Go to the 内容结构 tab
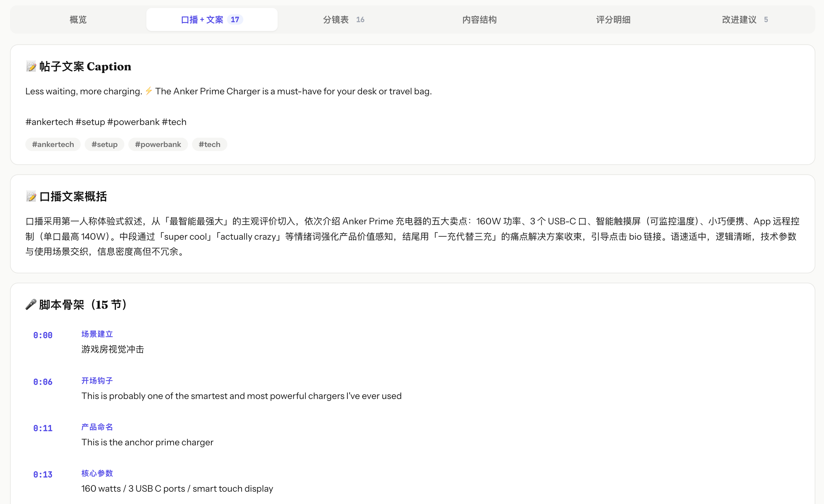This screenshot has width=824, height=504. [479, 20]
